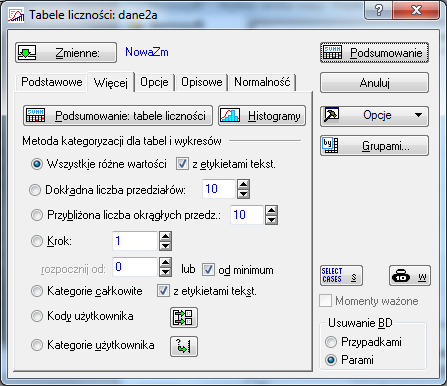Screen dimensions: 447x386
Task: Click the Tabele liczności title bar icon
Action: pos(16,15)
